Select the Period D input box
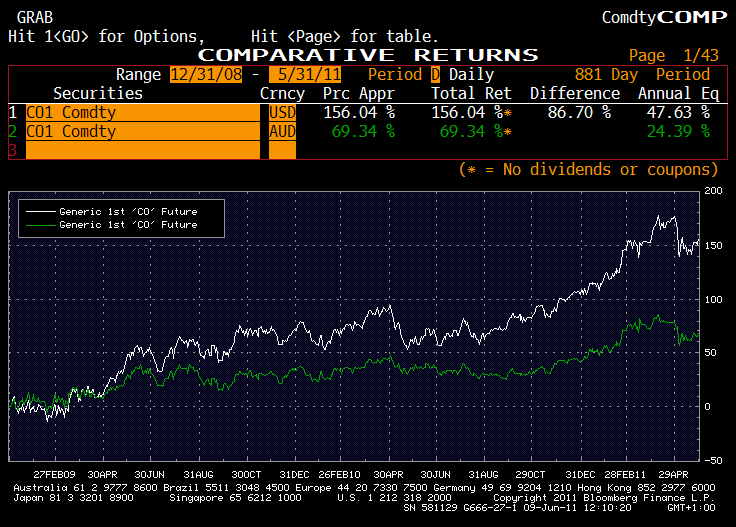 (x=436, y=75)
